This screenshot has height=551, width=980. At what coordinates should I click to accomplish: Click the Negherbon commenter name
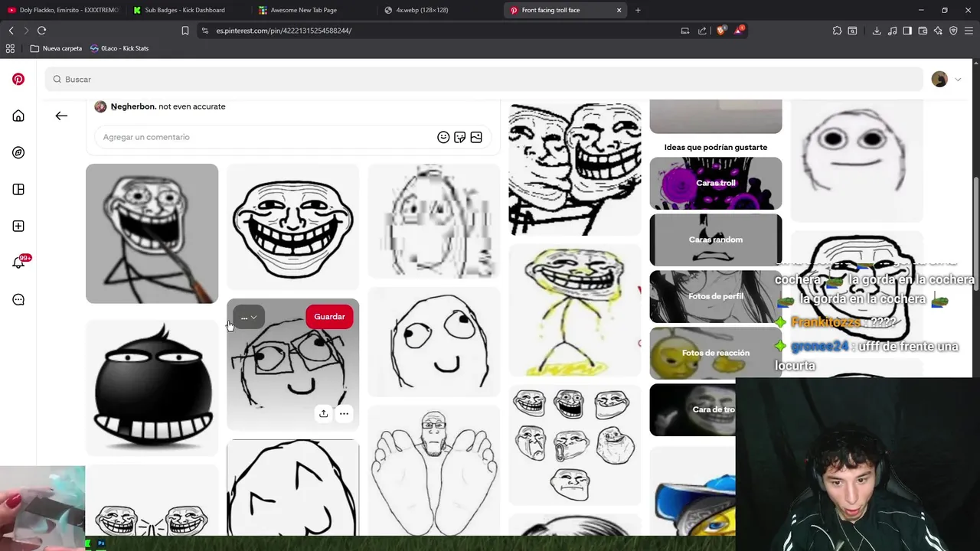click(133, 106)
